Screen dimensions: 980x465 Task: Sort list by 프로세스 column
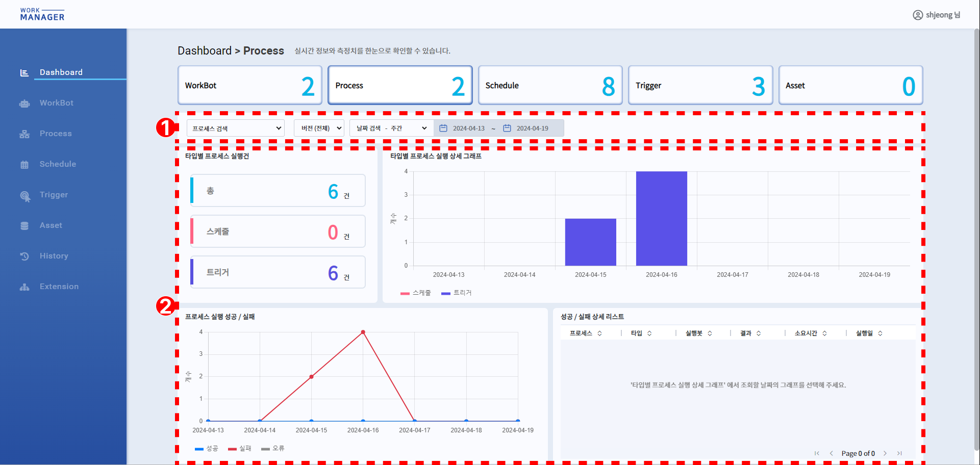tap(599, 333)
